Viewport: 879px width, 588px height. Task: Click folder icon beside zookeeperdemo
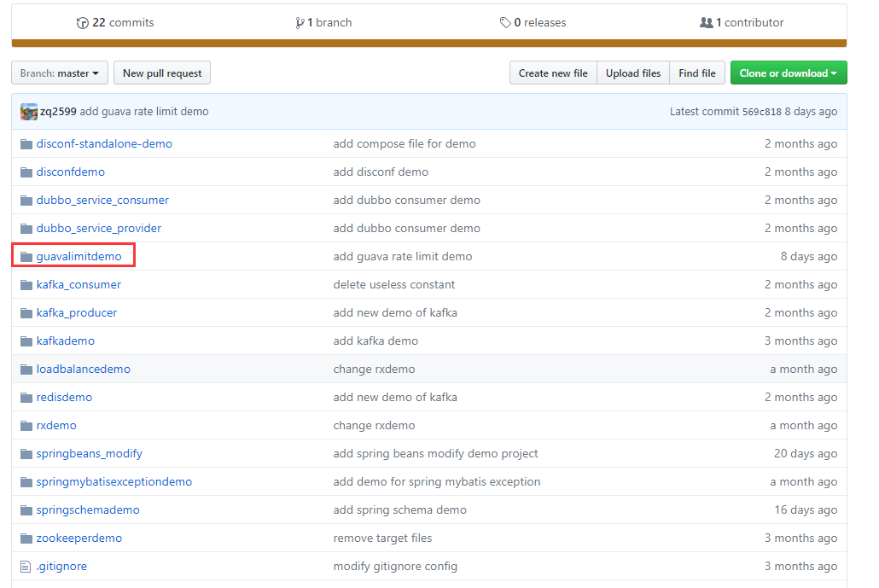click(x=26, y=539)
